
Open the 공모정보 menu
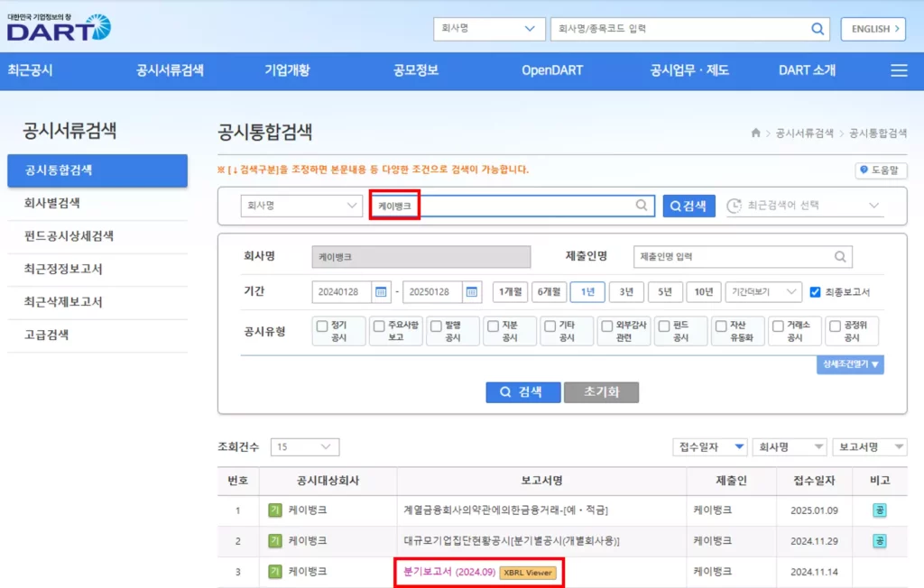click(415, 70)
